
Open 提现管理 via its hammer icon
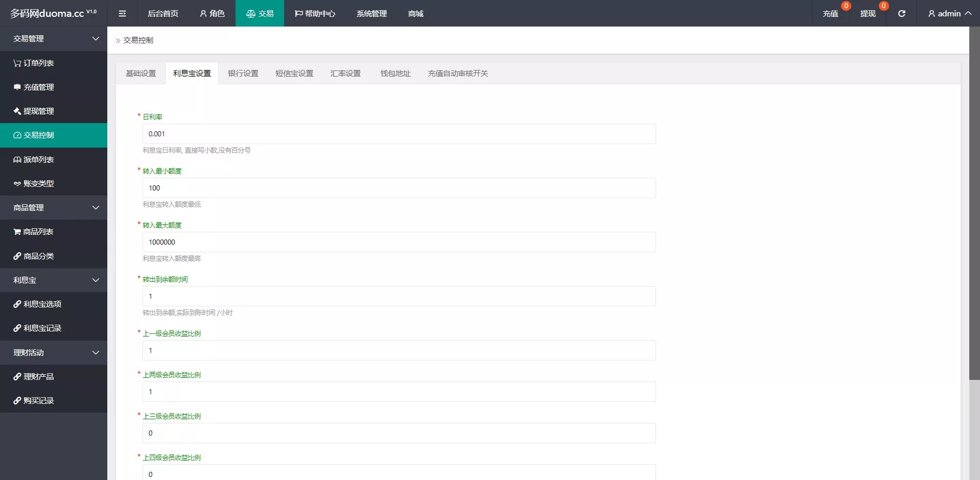(x=17, y=111)
